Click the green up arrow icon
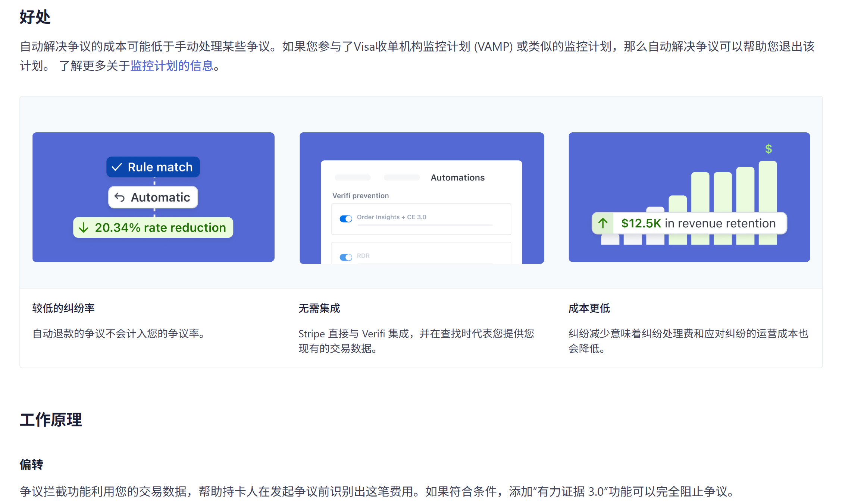This screenshot has width=864, height=504. [603, 223]
